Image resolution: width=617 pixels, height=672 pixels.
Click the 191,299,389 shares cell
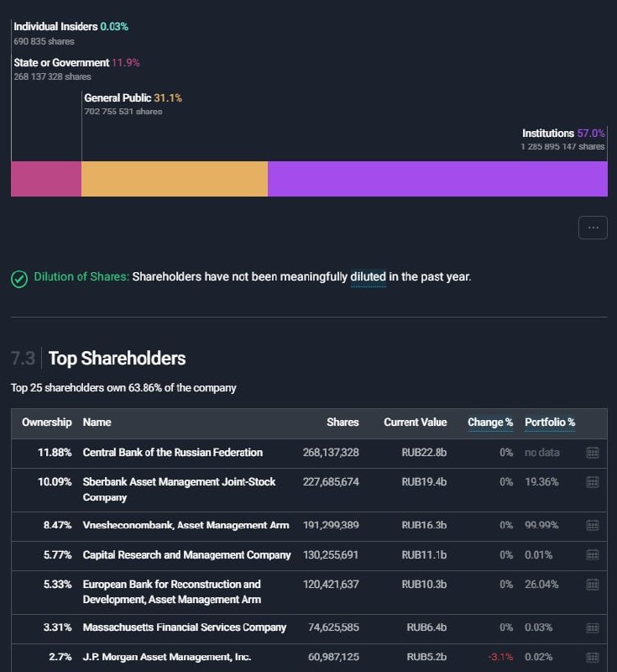tap(331, 526)
